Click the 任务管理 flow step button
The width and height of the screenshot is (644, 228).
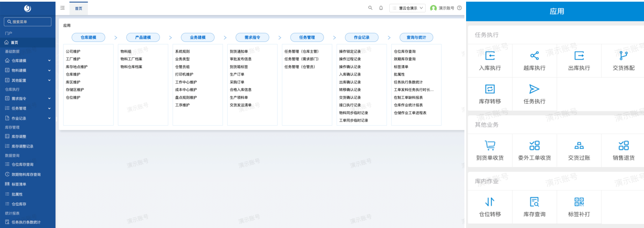[x=307, y=37]
